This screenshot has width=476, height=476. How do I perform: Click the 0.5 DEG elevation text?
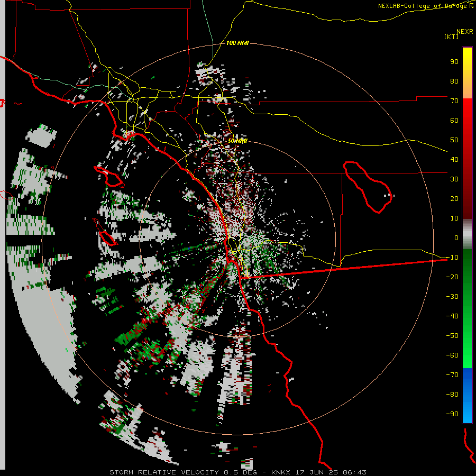pyautogui.click(x=240, y=472)
